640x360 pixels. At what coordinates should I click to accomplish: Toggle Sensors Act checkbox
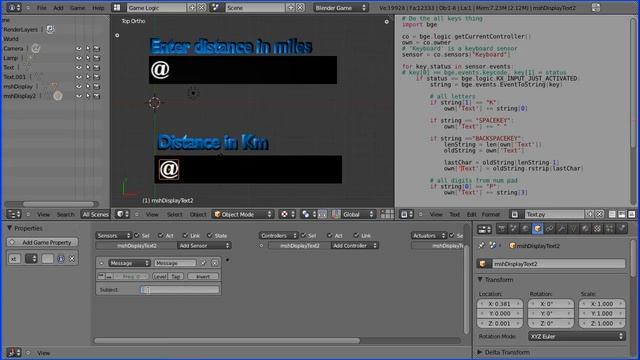coord(161,236)
